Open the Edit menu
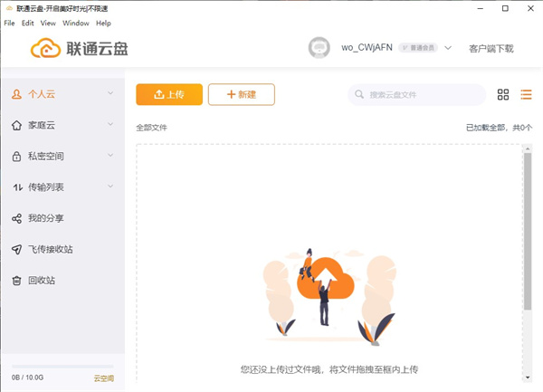The width and height of the screenshot is (543, 392). click(x=28, y=24)
